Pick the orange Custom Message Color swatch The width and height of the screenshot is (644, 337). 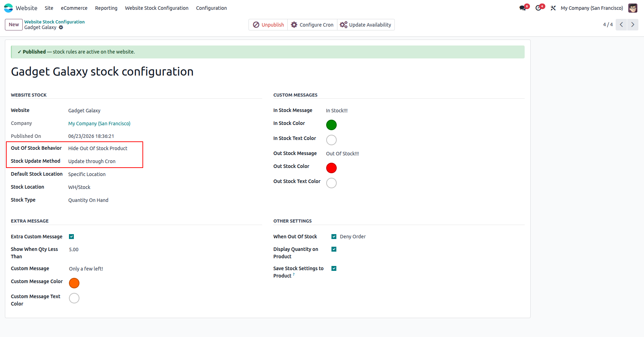74,283
